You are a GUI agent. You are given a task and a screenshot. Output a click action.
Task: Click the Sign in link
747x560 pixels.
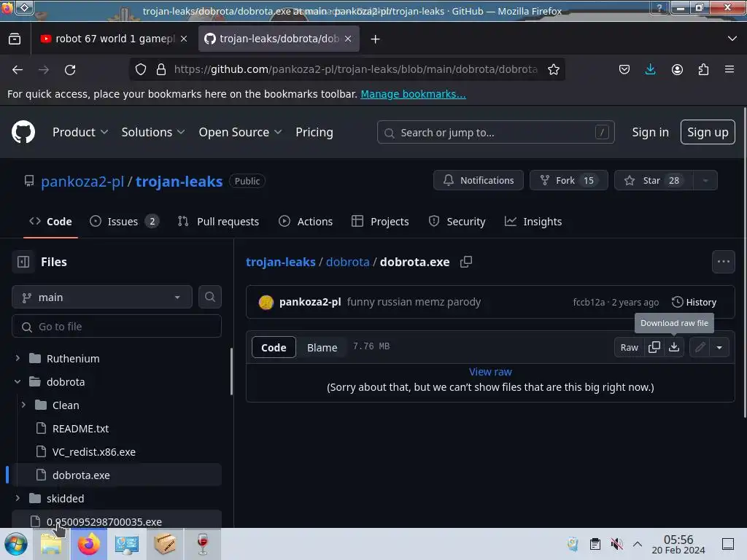pos(650,132)
